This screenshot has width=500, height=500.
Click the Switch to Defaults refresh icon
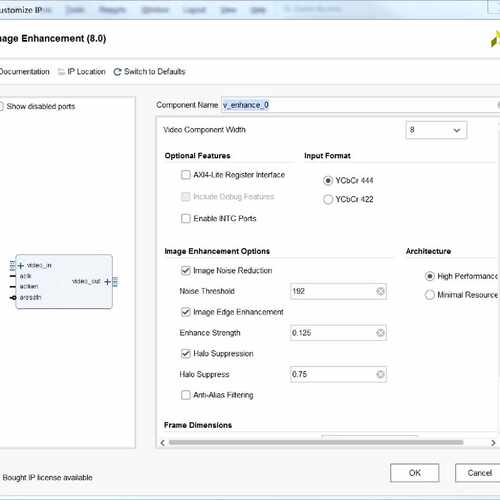(x=117, y=72)
